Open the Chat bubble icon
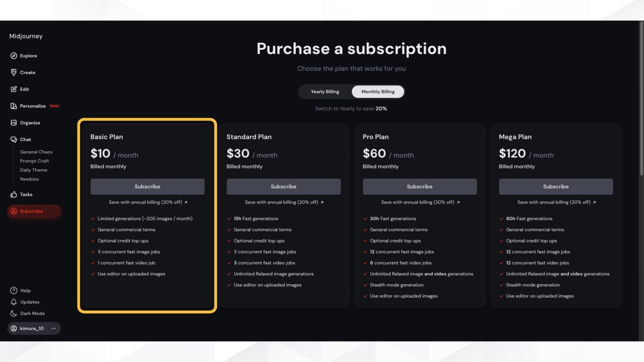Viewport: 644px width, 362px height. point(13,139)
